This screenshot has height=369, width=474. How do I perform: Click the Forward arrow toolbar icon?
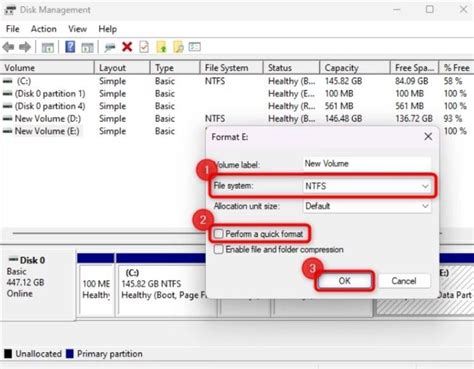[x=25, y=47]
